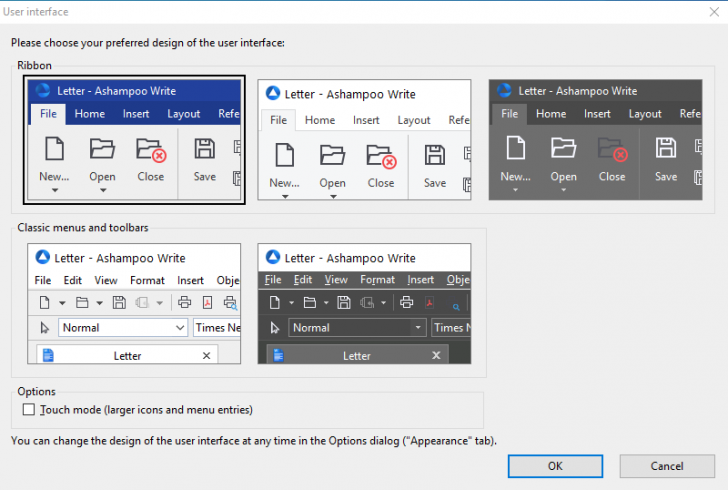Pick the dark Ribbon theme preview
728x490 pixels.
click(595, 140)
